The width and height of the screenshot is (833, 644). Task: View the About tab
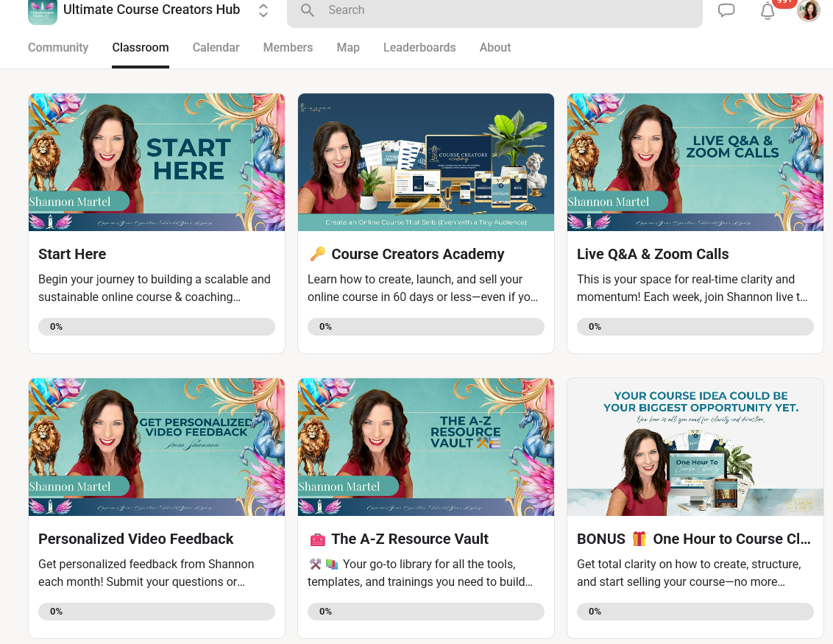click(x=495, y=47)
